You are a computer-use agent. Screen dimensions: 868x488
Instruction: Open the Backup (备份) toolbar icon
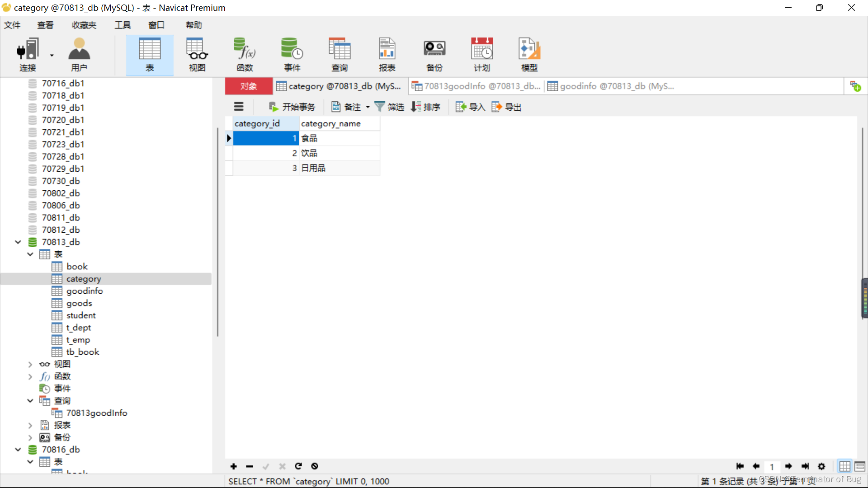point(434,55)
